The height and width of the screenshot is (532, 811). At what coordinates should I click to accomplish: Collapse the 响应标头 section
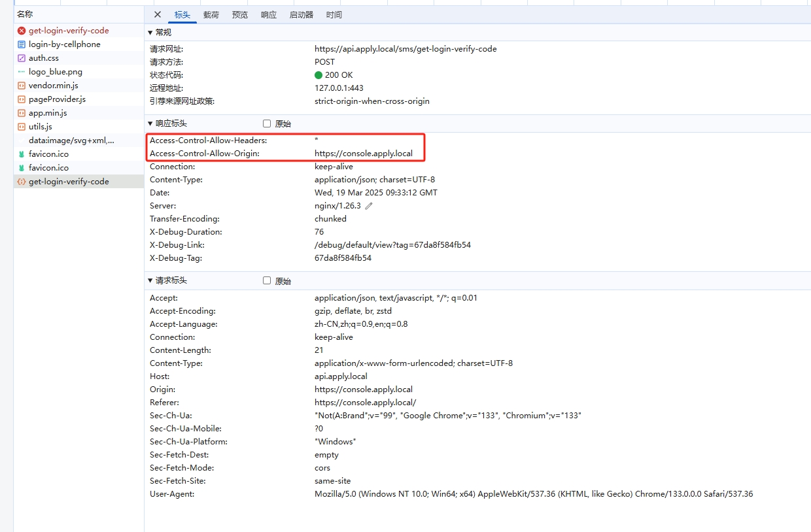[x=150, y=124]
